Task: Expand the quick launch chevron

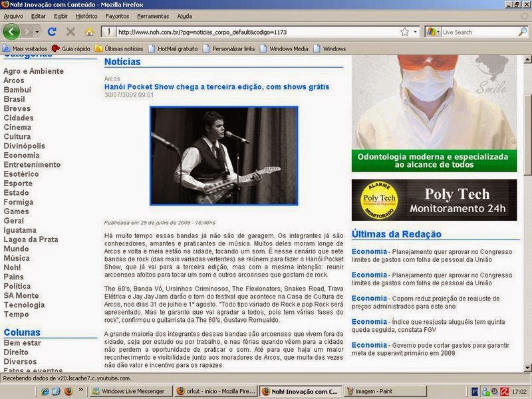Action: 80,390
